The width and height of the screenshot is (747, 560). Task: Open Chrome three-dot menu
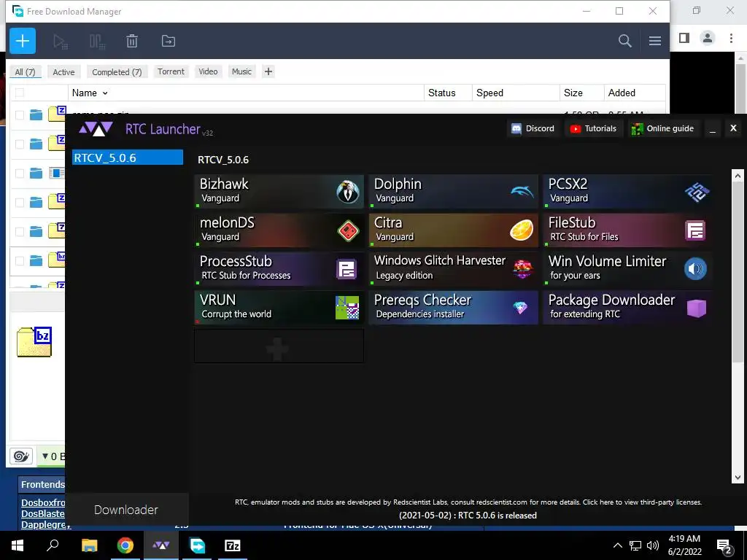731,38
